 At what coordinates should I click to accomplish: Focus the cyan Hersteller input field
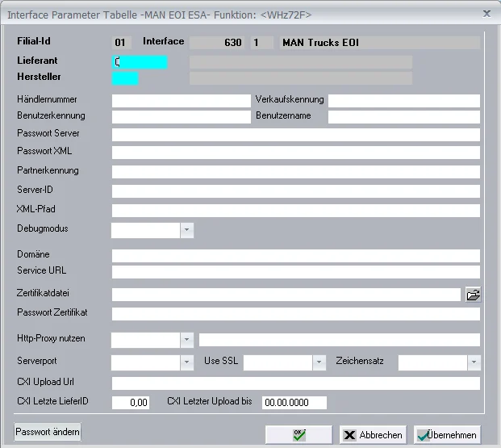tap(125, 78)
